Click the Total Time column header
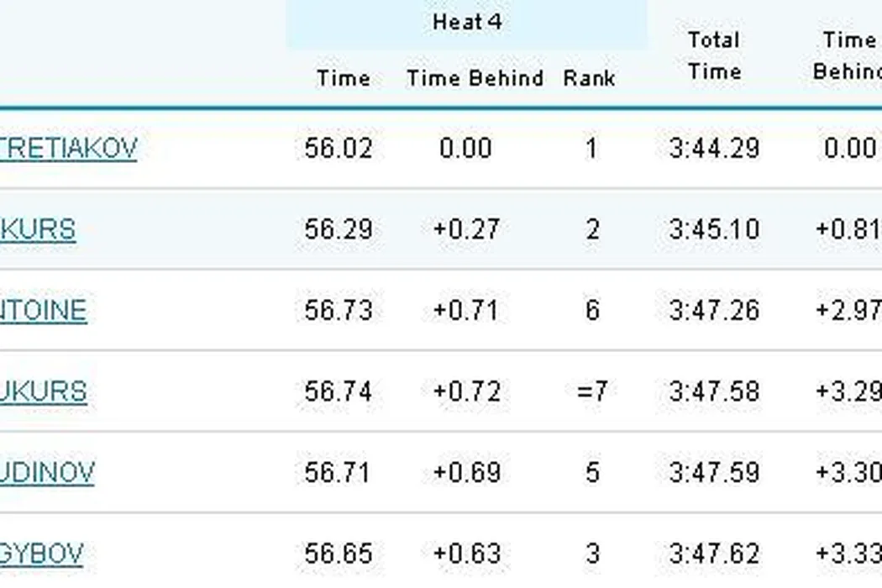The width and height of the screenshot is (882, 588). pos(714,55)
